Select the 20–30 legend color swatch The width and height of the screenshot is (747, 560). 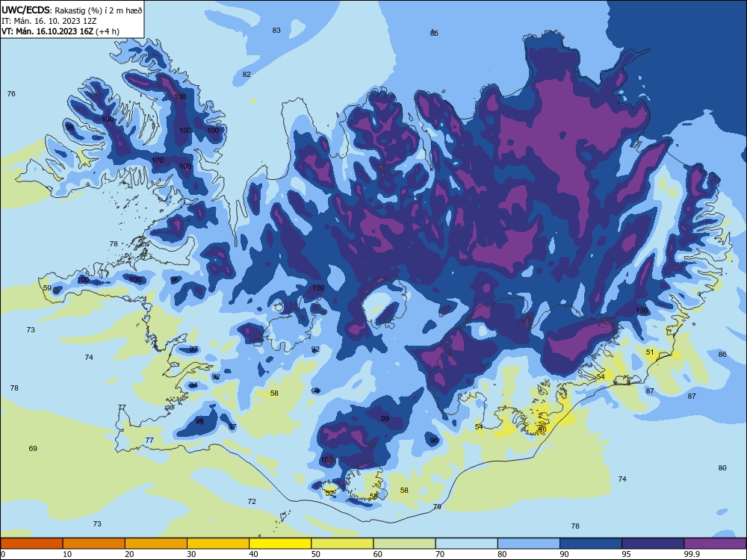(x=156, y=544)
